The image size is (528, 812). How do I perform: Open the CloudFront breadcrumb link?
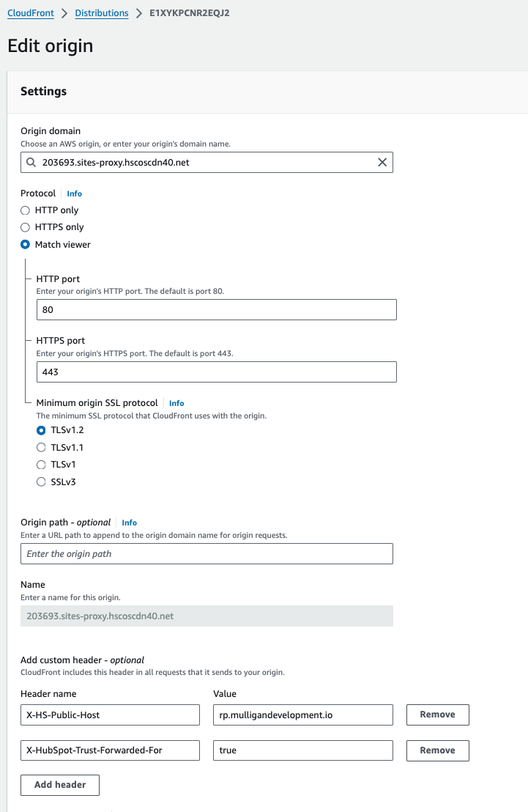tap(30, 12)
